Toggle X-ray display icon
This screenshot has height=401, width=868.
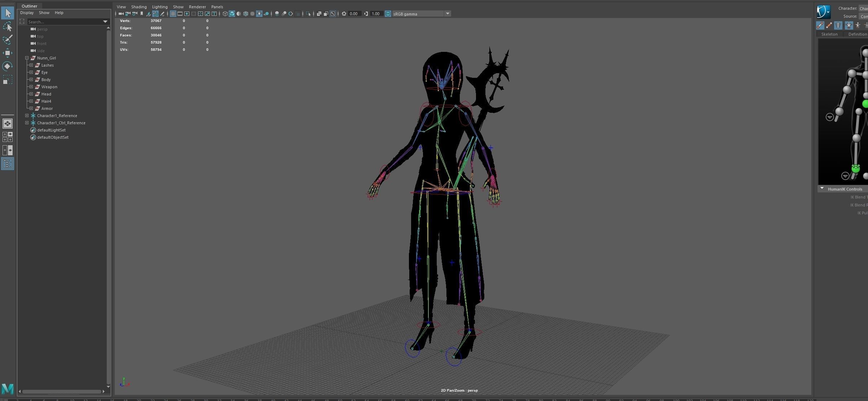pyautogui.click(x=319, y=14)
